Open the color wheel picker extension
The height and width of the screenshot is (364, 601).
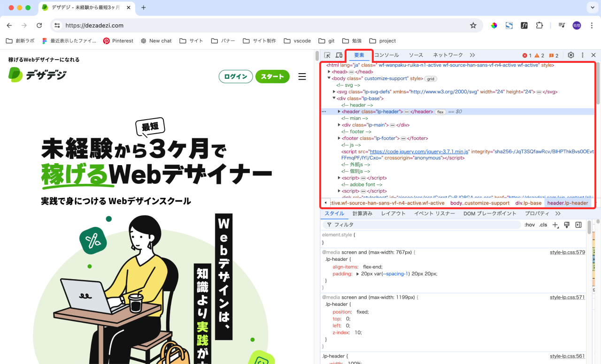[x=494, y=25]
